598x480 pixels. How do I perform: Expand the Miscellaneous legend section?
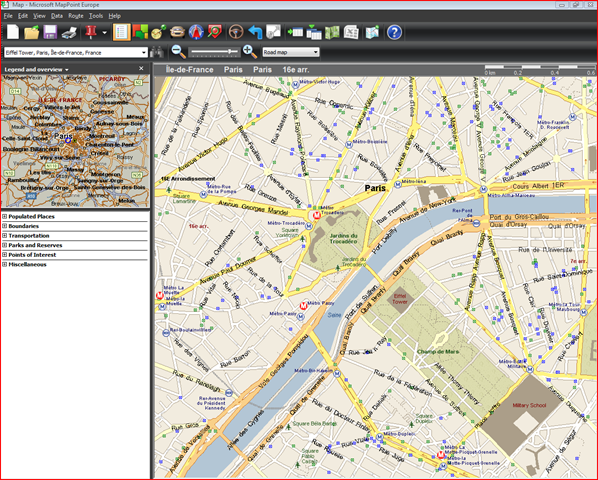click(x=5, y=264)
